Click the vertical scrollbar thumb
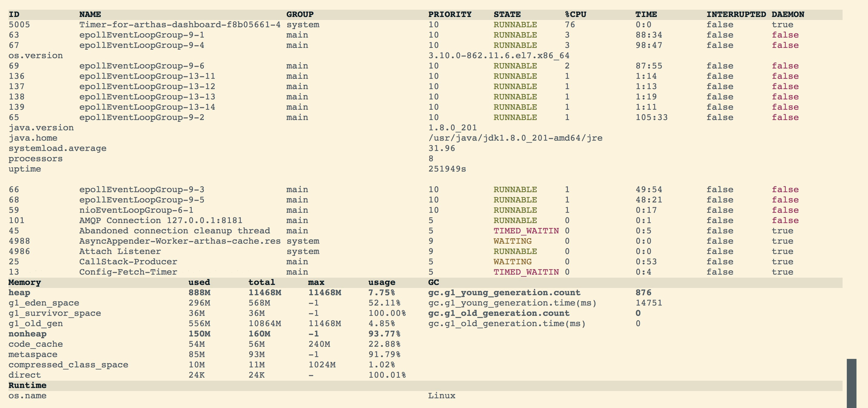Viewport: 868px width, 408px height. click(851, 383)
